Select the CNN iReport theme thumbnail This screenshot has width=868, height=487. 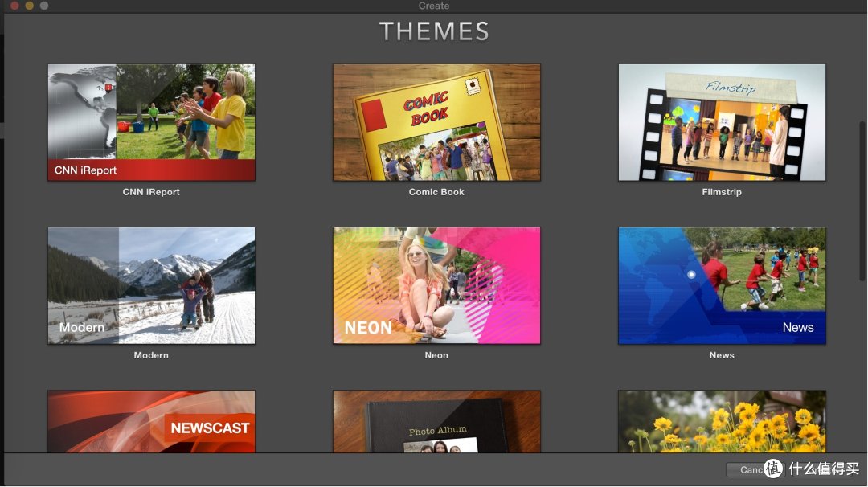151,122
